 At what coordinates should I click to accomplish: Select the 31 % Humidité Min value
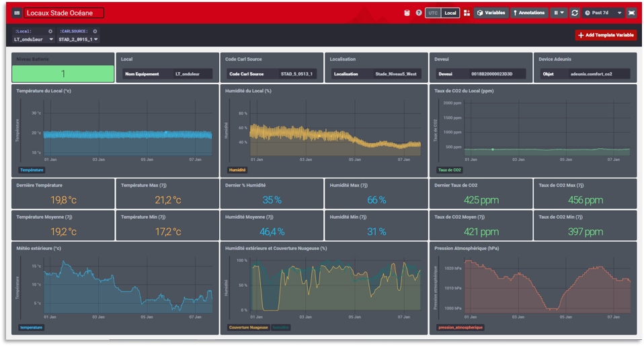(376, 232)
